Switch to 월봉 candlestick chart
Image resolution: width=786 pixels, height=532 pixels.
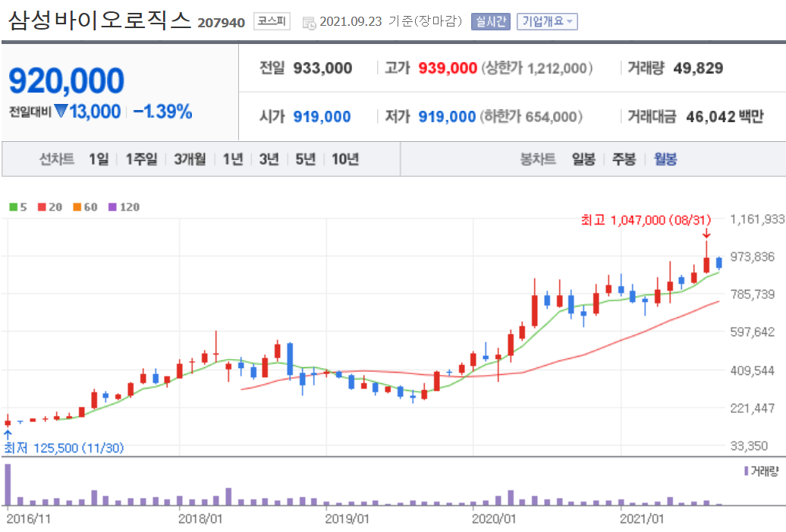tap(665, 159)
